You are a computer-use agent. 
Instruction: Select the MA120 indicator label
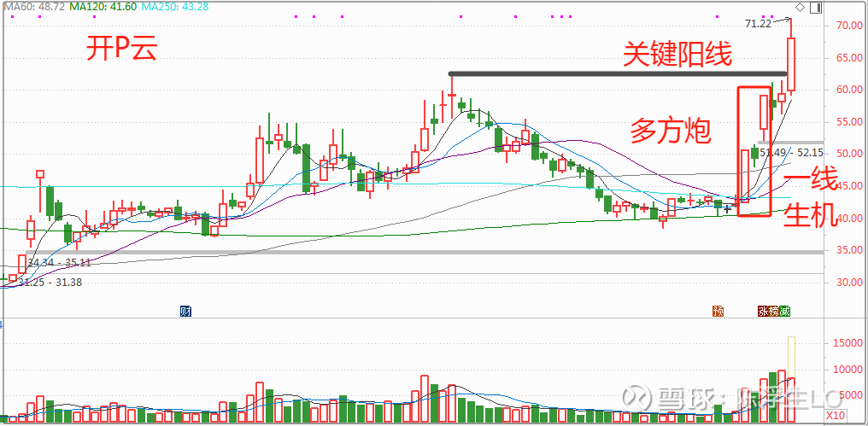[102, 6]
